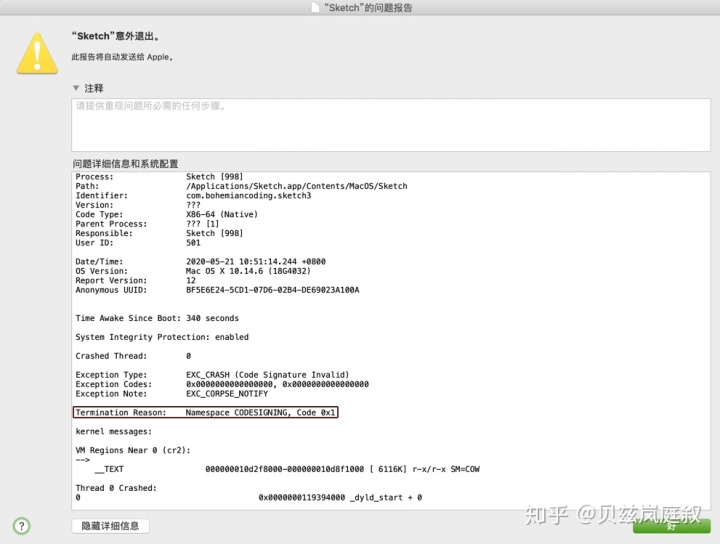Click the document icon in title bar
Image resolution: width=720 pixels, height=544 pixels.
[315, 7]
